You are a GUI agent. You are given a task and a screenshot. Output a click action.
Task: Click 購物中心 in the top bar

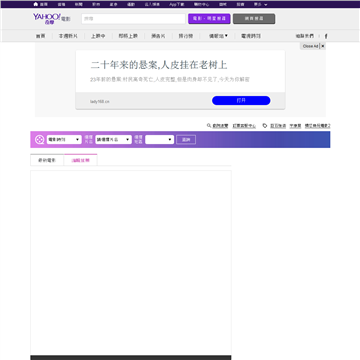(x=202, y=4)
